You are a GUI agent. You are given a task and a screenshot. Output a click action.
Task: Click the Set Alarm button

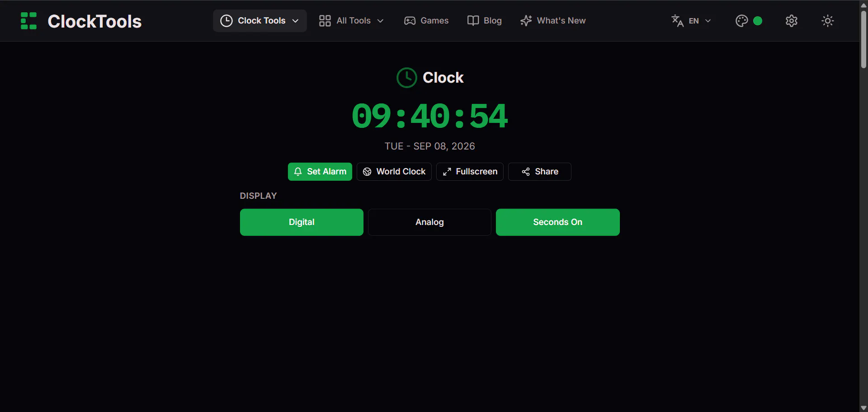(x=320, y=172)
